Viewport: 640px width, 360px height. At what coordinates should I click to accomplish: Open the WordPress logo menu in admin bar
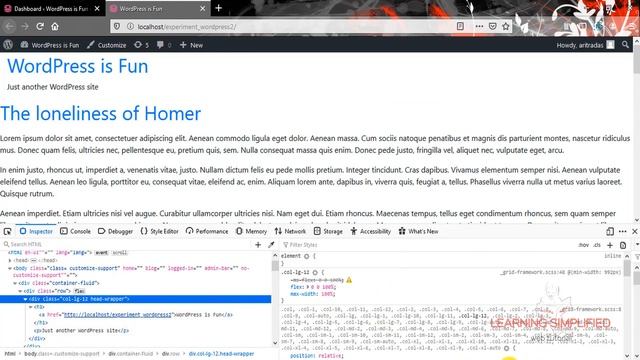pyautogui.click(x=8, y=45)
